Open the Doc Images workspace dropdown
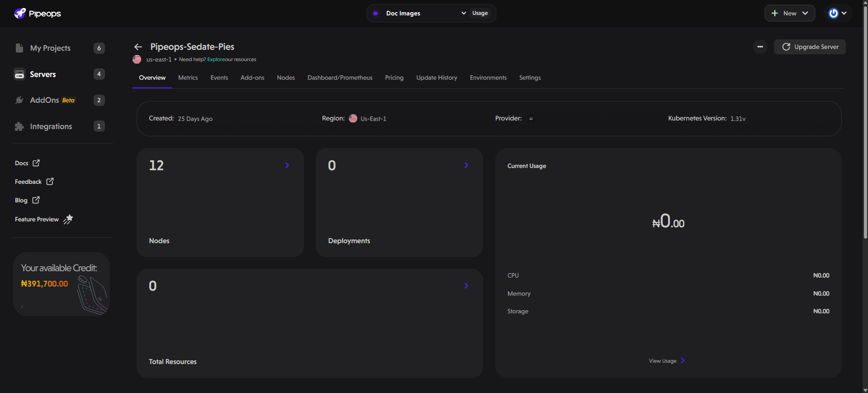This screenshot has width=868, height=393. [418, 13]
